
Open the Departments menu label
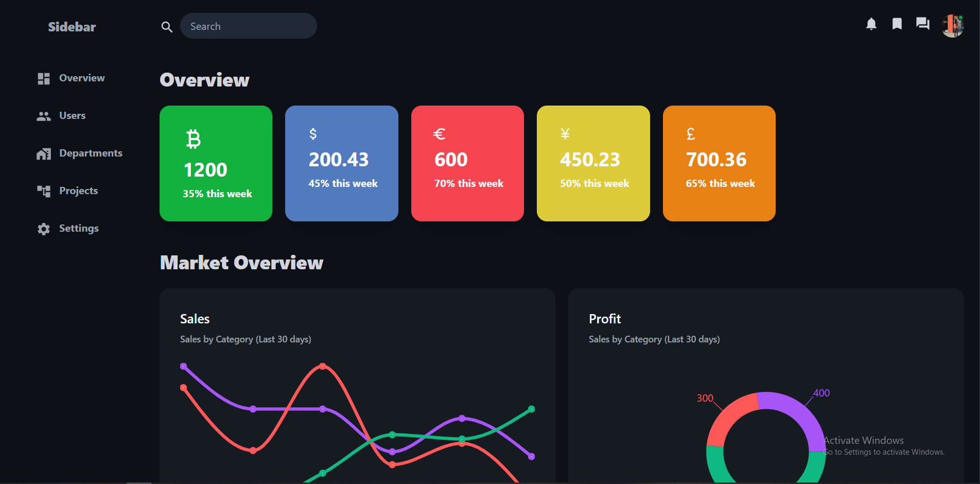pyautogui.click(x=91, y=153)
